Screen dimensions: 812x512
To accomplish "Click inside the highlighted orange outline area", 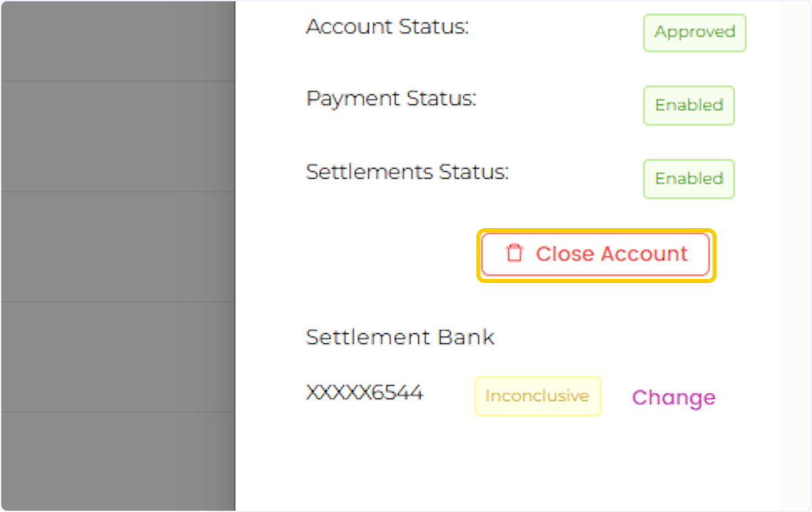I will pyautogui.click(x=595, y=254).
